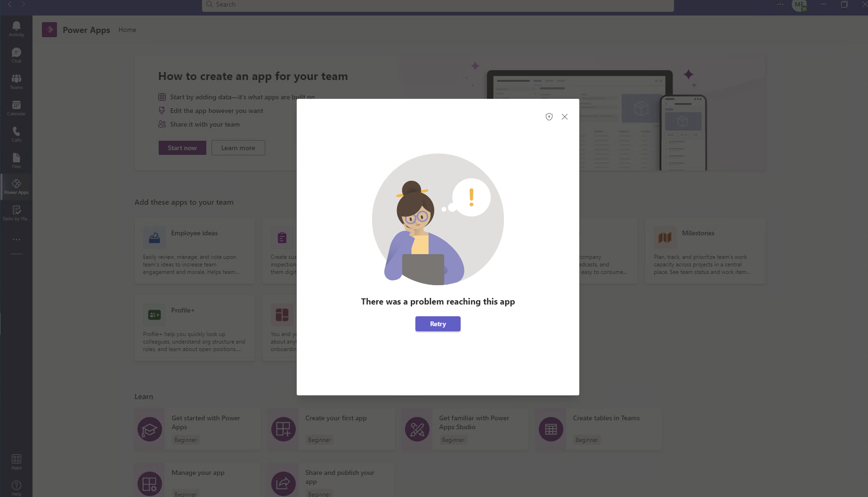Click the Create tables lesson icon

coord(551,429)
